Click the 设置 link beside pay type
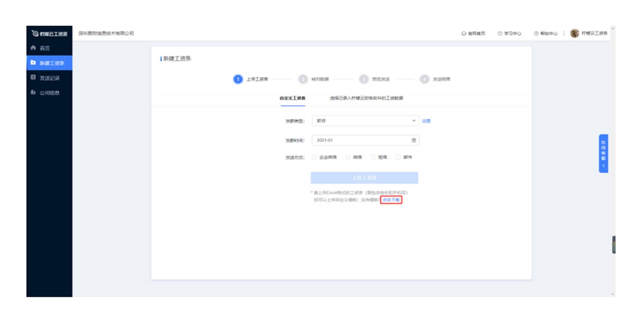The width and height of the screenshot is (644, 322). [x=426, y=121]
